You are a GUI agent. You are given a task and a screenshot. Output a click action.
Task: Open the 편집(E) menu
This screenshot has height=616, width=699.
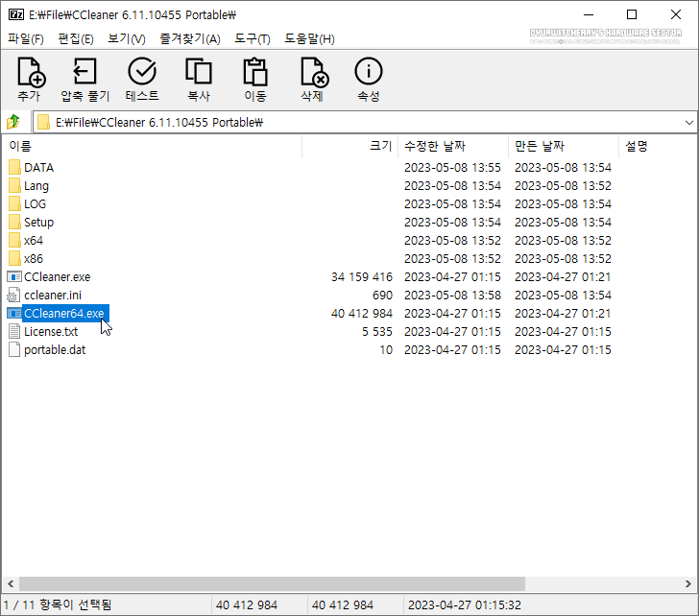point(76,39)
